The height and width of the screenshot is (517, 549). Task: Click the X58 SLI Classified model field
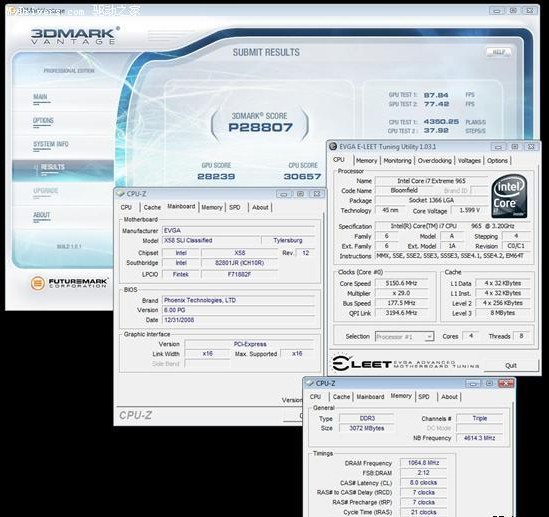[x=211, y=240]
